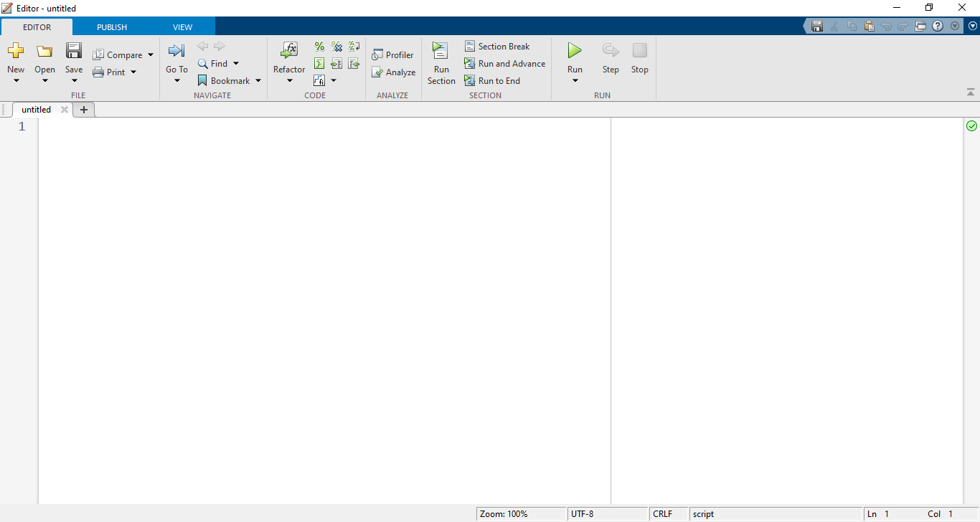Click the green Run play icon
Screen dimensions: 980x522
coord(575,51)
